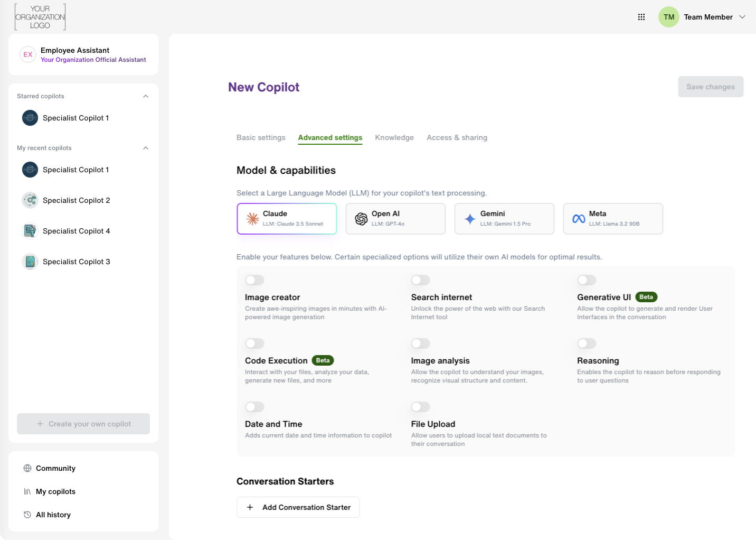Click the Beta badge beside Generative UI

[x=646, y=297]
